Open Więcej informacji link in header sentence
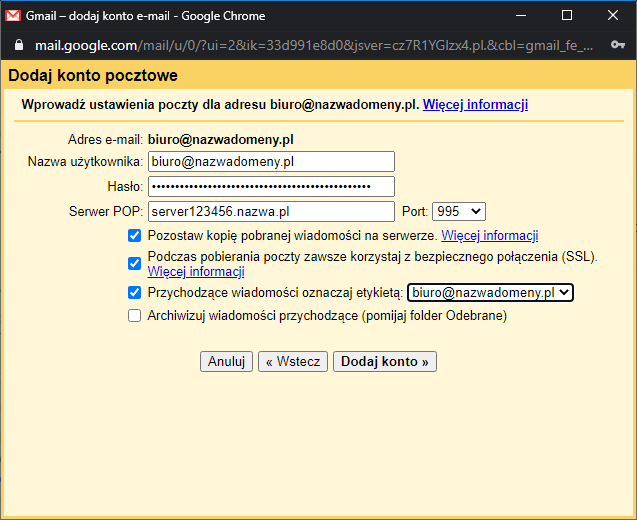637x520 pixels. click(x=475, y=105)
